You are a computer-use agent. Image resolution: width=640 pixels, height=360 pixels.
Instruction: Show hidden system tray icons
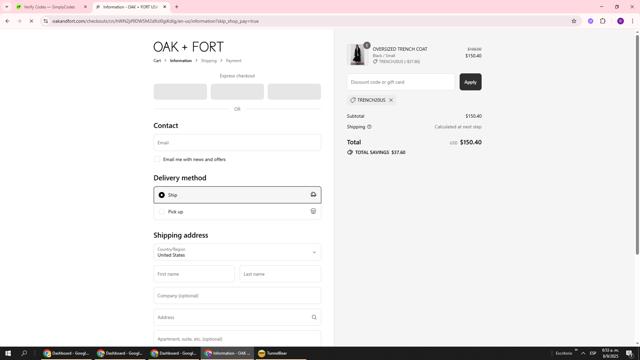(583, 353)
